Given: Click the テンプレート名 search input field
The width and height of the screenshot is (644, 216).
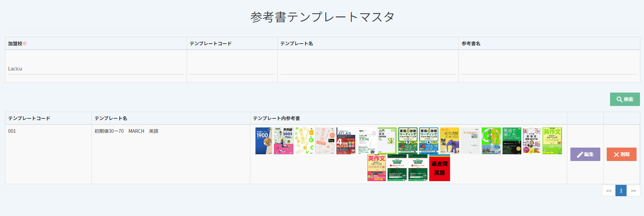Looking at the screenshot, I should (x=368, y=69).
